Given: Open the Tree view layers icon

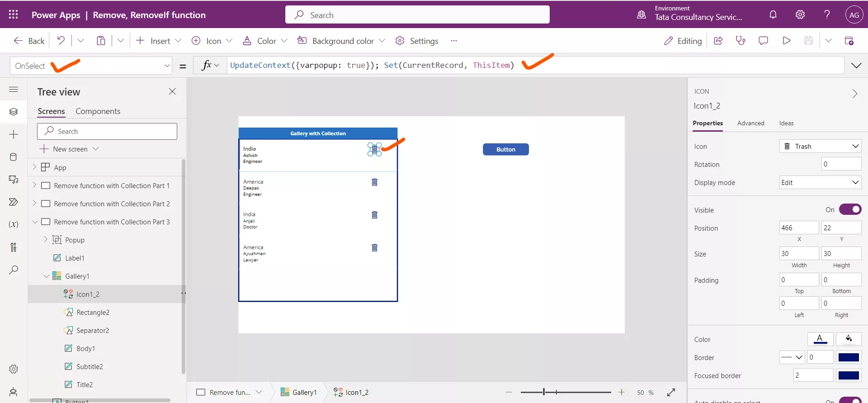Looking at the screenshot, I should [x=14, y=112].
